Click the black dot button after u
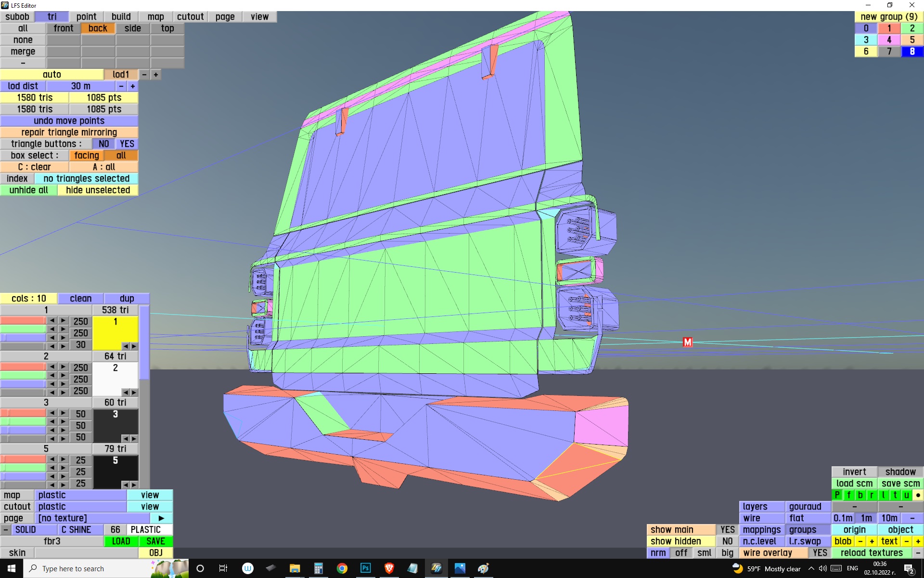This screenshot has width=924, height=578. [918, 495]
